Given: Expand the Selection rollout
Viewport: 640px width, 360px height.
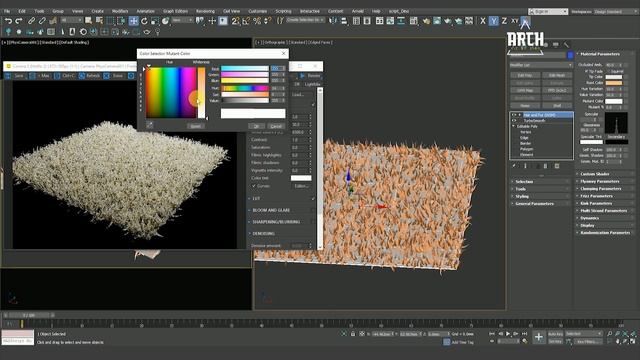Looking at the screenshot, I should (541, 182).
